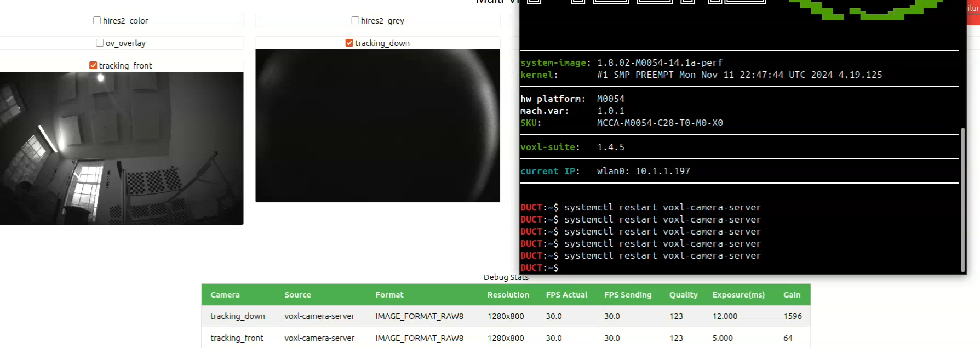Click the Format column header

389,295
